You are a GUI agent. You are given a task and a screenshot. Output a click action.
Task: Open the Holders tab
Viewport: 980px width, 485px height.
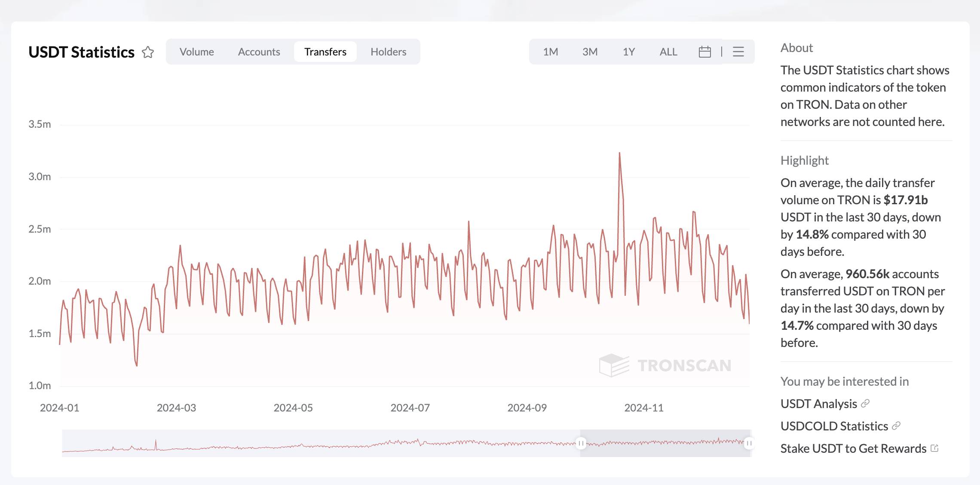pyautogui.click(x=389, y=52)
